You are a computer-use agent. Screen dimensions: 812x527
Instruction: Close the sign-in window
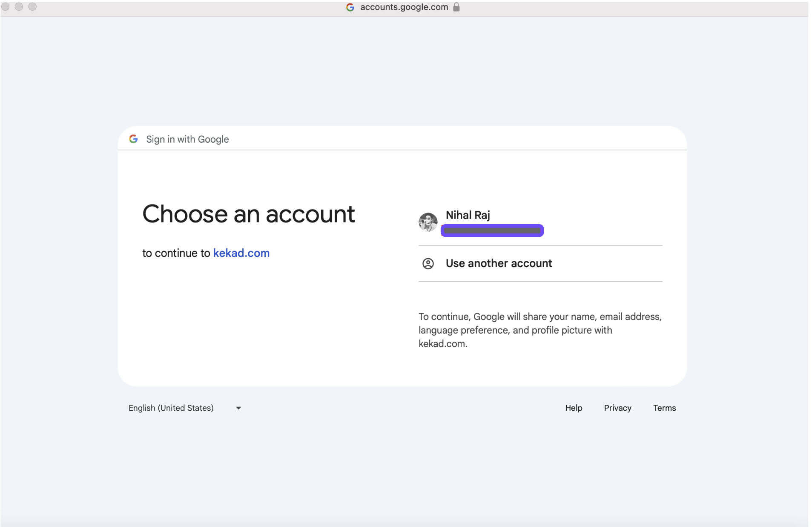6,7
